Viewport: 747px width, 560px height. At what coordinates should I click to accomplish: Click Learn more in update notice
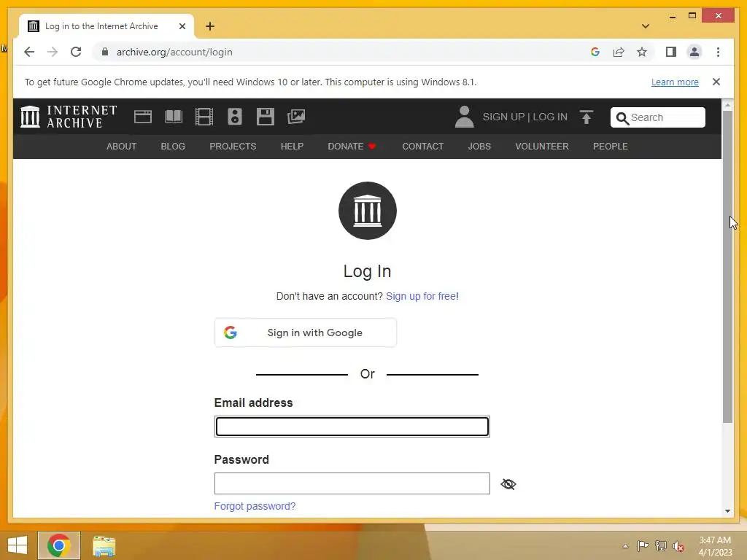pyautogui.click(x=675, y=82)
